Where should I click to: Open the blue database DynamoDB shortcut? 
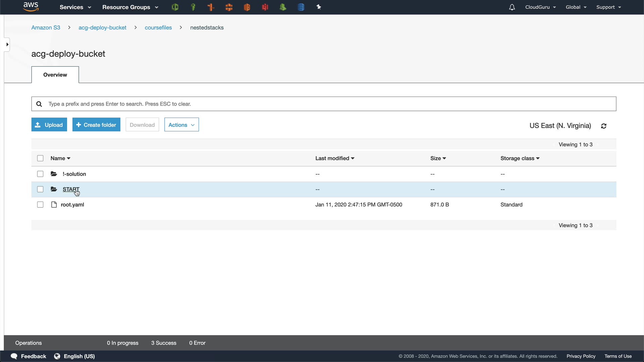[x=301, y=7]
